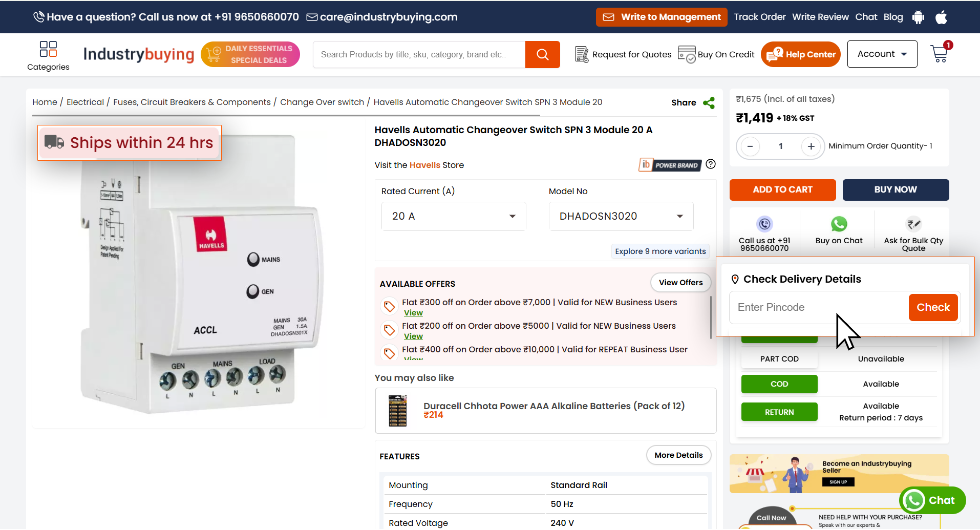Screen dimensions: 980x530
Task: Open Power Brand help question icon
Action: (x=711, y=164)
